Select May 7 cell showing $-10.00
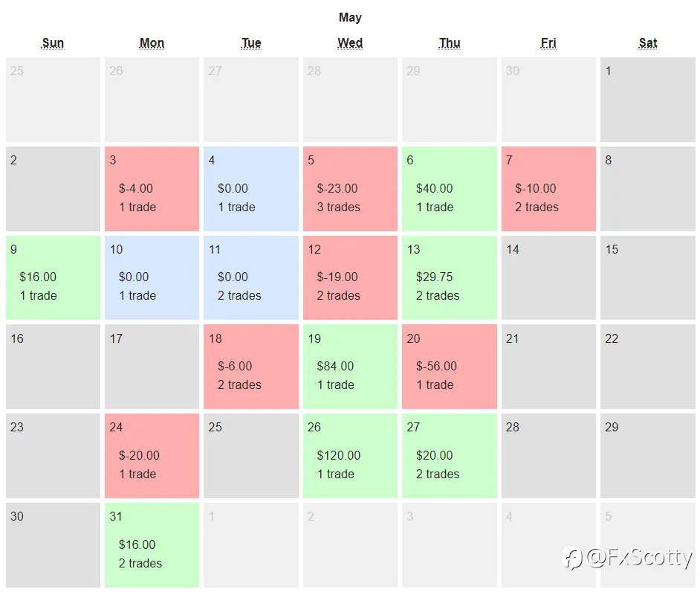 548,189
